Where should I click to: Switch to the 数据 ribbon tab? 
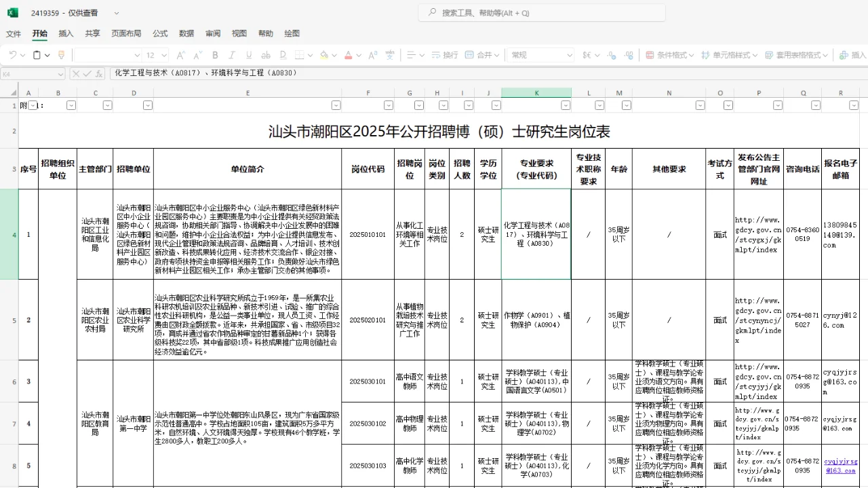(x=186, y=33)
